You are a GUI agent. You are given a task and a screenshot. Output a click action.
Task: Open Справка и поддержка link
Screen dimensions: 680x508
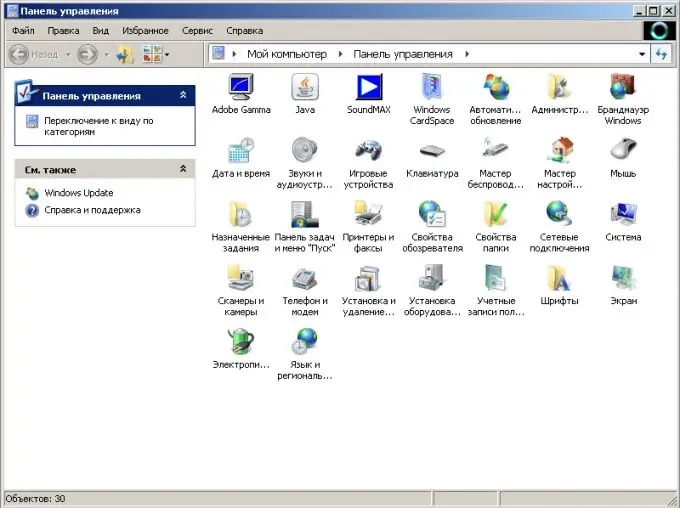pyautogui.click(x=92, y=210)
